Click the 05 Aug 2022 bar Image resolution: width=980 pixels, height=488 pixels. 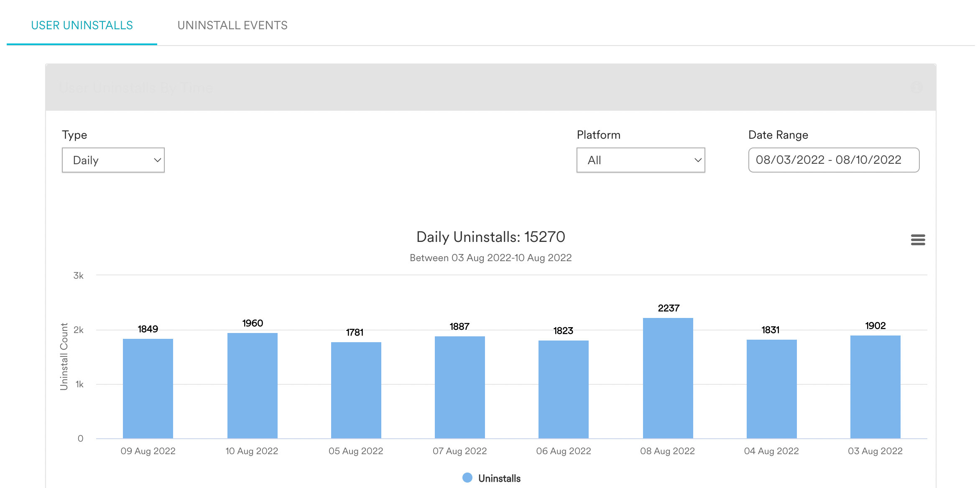point(356,390)
